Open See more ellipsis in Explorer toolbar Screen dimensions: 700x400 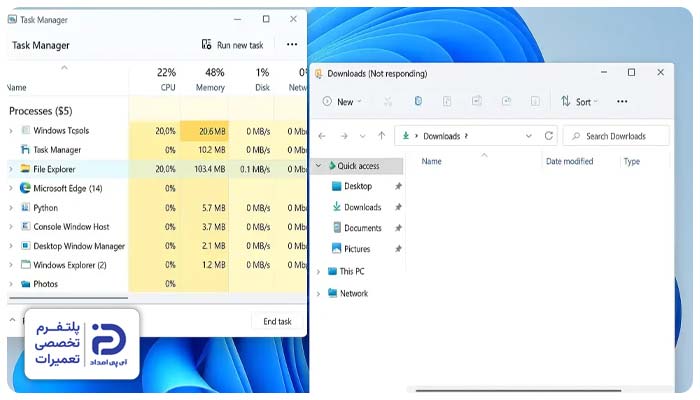(622, 101)
